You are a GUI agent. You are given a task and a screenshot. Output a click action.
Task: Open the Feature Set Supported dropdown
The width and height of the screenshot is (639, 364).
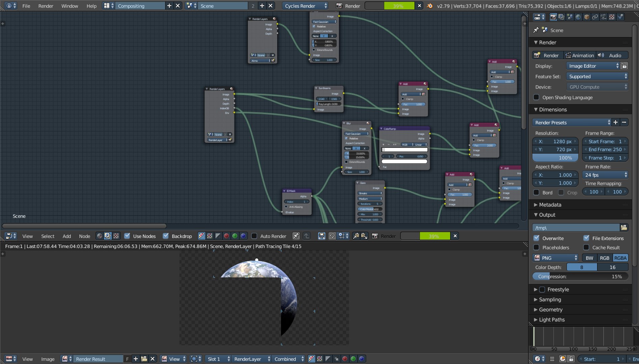click(597, 77)
